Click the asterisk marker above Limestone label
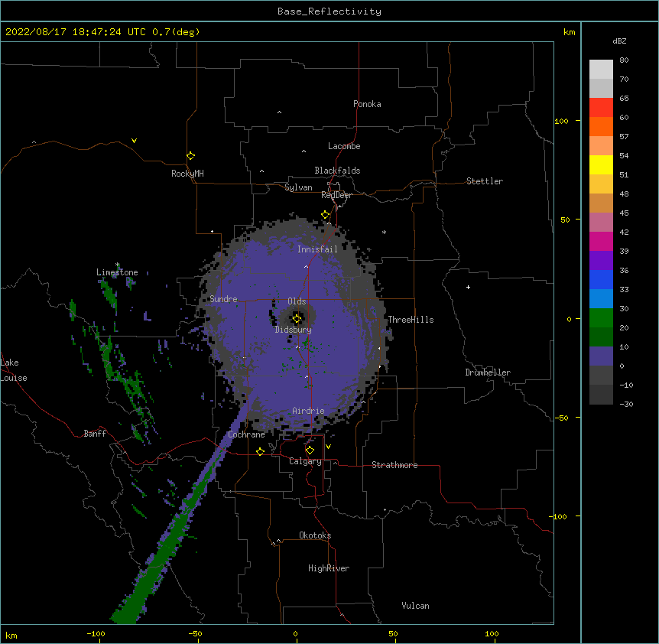Screen dimensions: 659x644 click(118, 265)
